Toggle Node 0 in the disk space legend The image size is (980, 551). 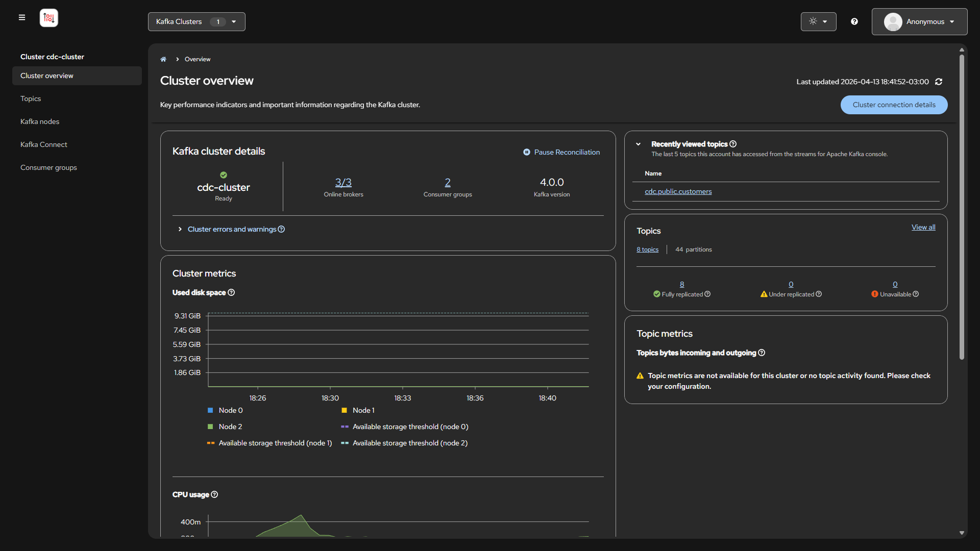coord(229,410)
